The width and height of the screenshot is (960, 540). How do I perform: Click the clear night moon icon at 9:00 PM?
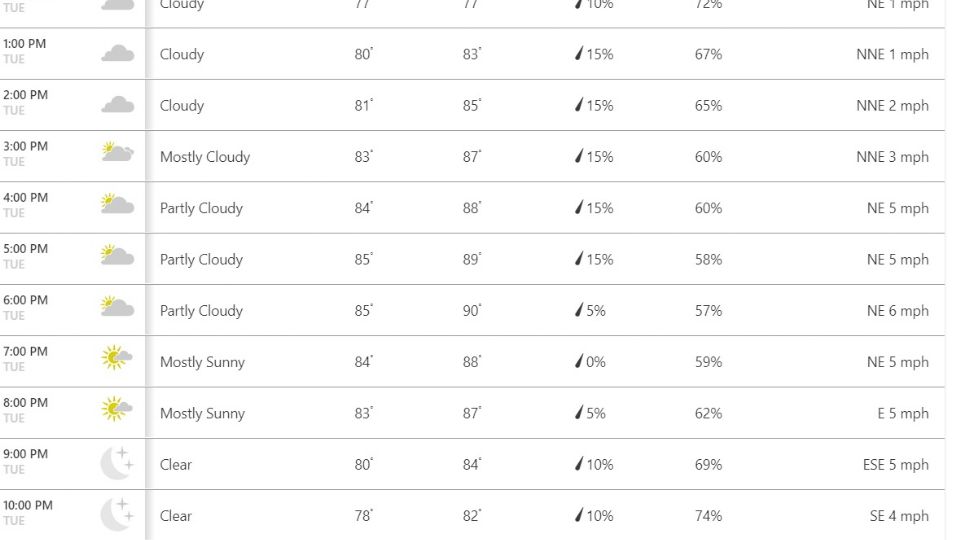[x=118, y=463]
